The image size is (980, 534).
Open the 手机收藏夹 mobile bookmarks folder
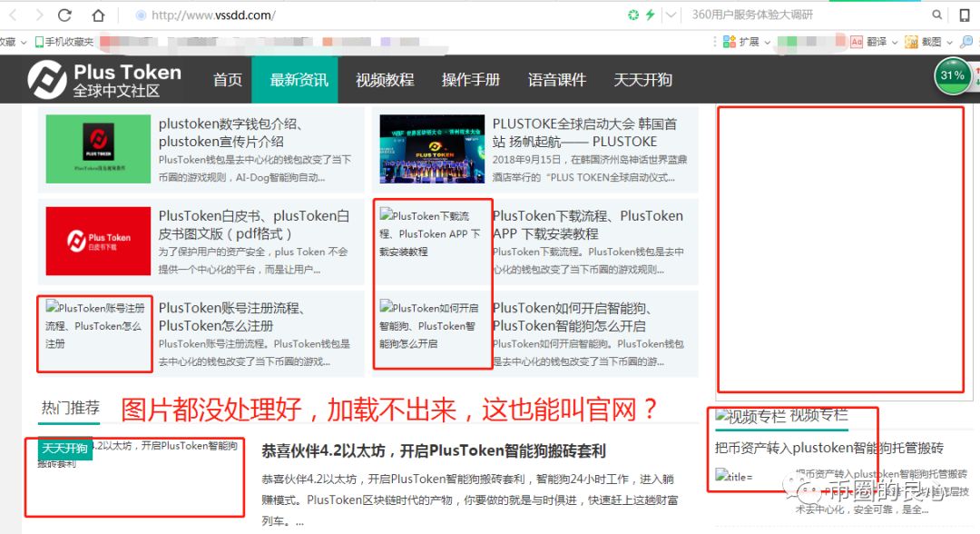(64, 42)
